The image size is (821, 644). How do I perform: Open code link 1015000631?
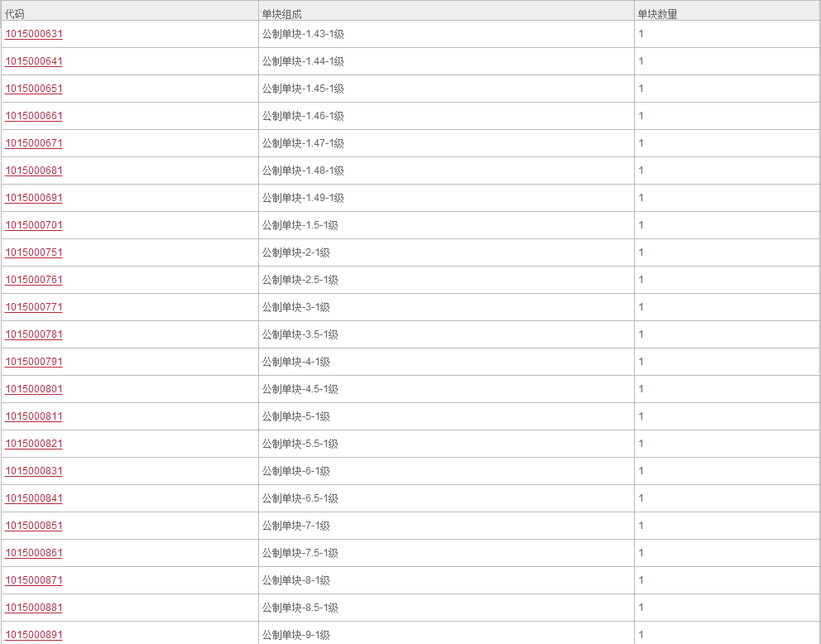pyautogui.click(x=34, y=34)
